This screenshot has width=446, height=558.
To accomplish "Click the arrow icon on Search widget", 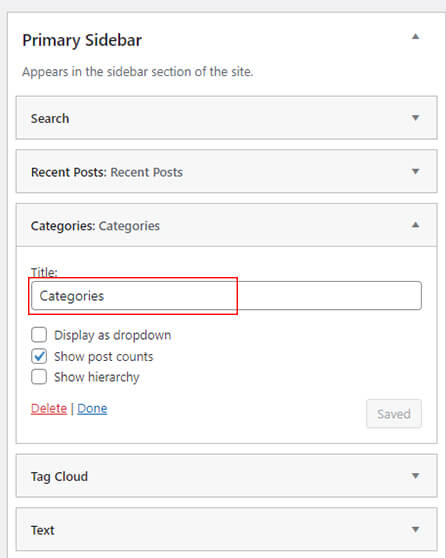I will [415, 118].
